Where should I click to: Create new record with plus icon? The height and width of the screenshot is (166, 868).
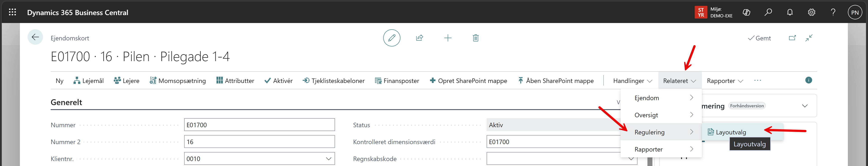[x=448, y=38]
